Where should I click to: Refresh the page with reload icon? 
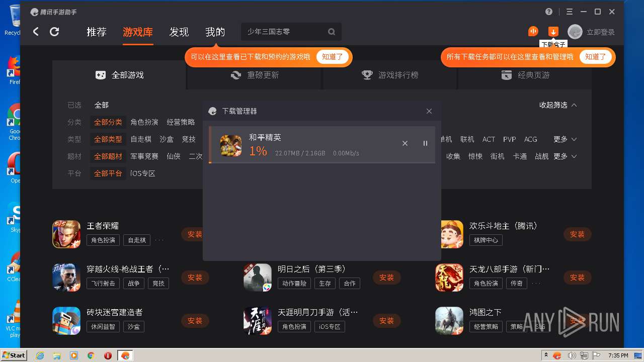point(54,32)
